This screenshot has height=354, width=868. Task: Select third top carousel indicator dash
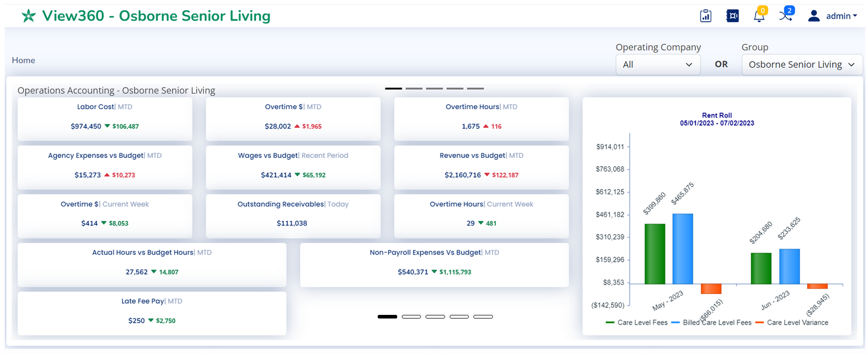435,88
